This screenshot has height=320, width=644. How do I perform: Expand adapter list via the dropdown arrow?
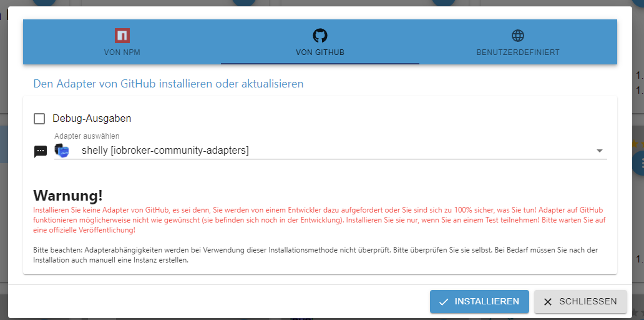click(x=600, y=151)
